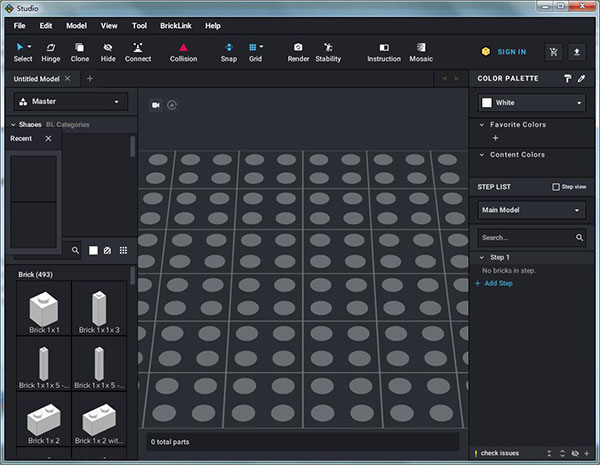Screen dimensions: 600x465
Task: Open the Main Model dropdown
Action: tap(532, 210)
